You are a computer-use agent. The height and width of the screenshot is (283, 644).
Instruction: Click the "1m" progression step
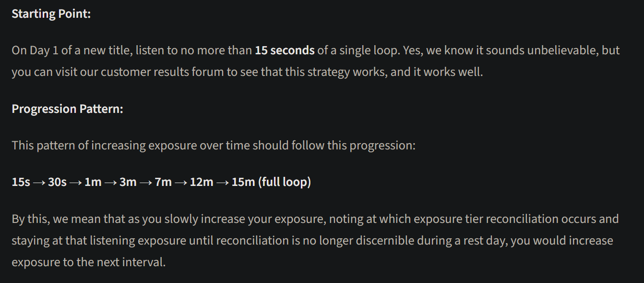click(93, 183)
